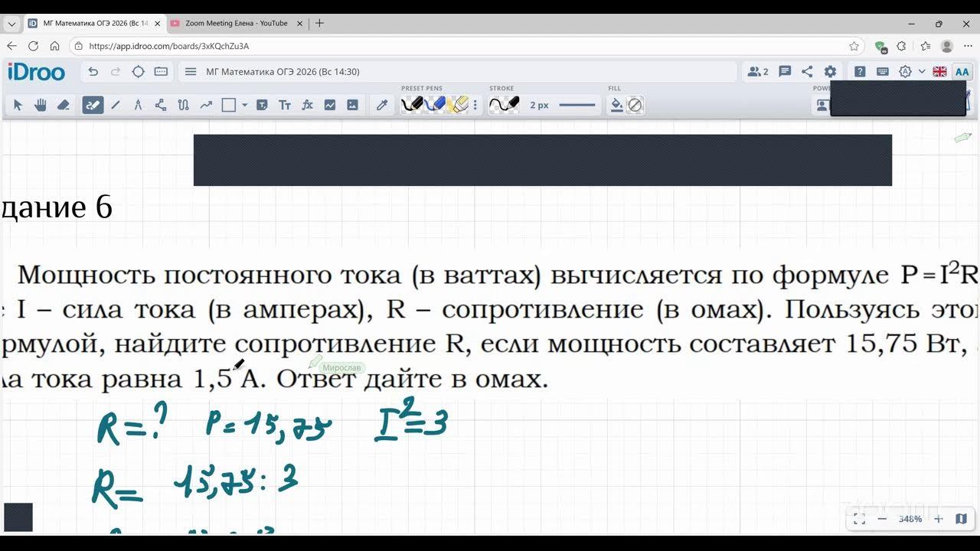Show keyboard shortcuts icon

tap(883, 72)
